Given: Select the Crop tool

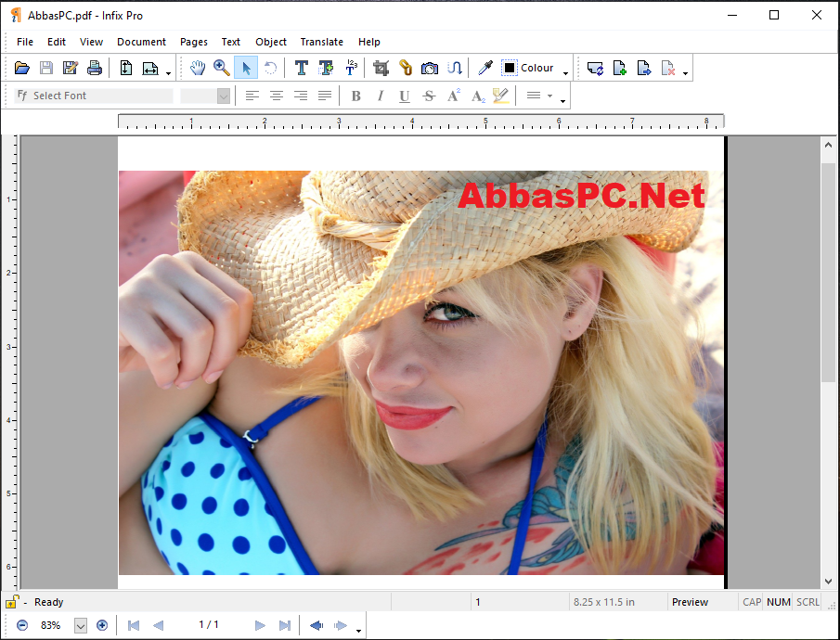Looking at the screenshot, I should 381,68.
